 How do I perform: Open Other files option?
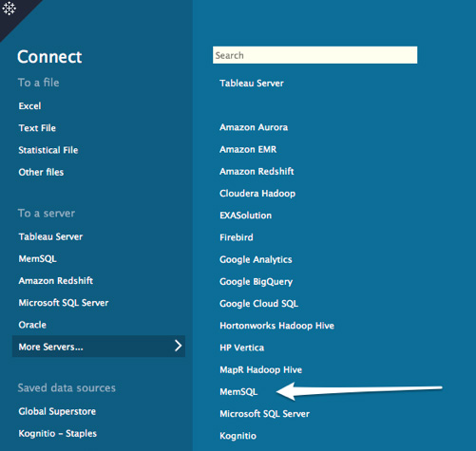(41, 172)
